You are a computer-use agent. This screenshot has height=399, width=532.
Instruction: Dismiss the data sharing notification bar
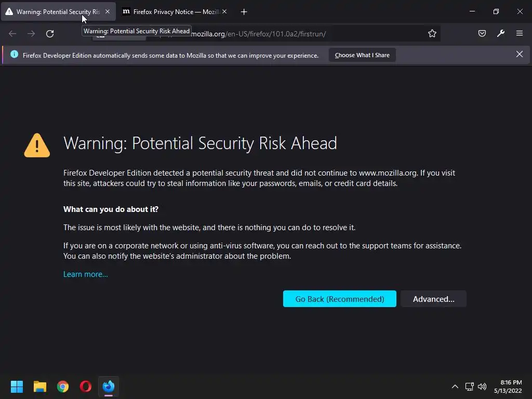(520, 54)
